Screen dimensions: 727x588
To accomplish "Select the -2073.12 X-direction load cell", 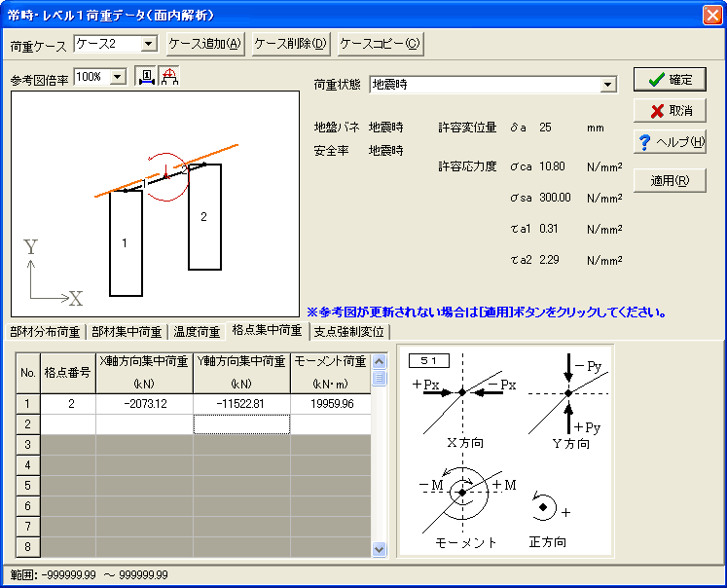I will [x=145, y=404].
